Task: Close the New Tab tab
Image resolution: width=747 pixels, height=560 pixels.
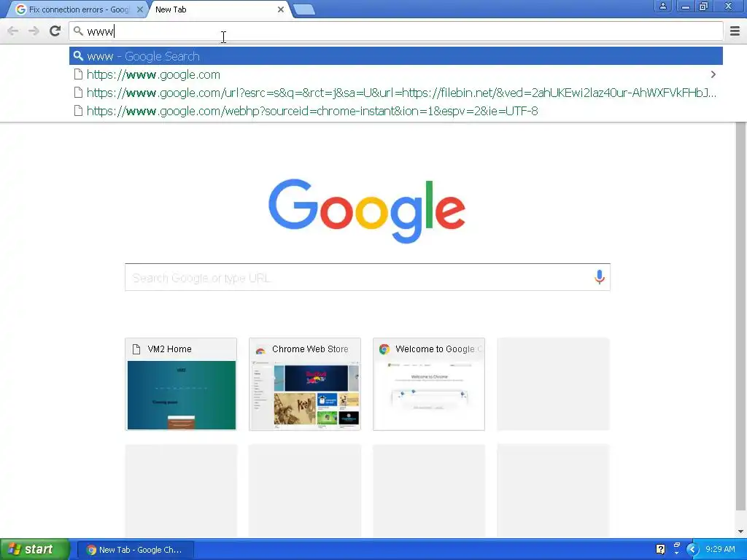Action: click(x=281, y=9)
